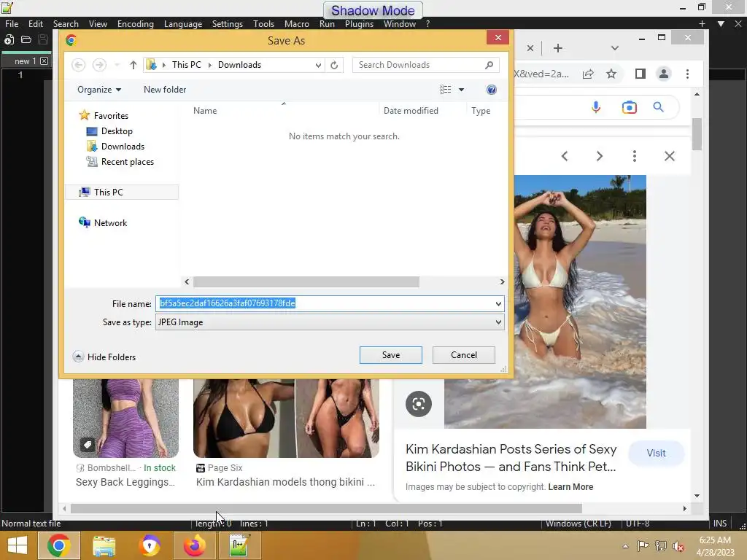Viewport: 747px width, 560px height.
Task: Close the image preview panel X
Action: click(670, 156)
